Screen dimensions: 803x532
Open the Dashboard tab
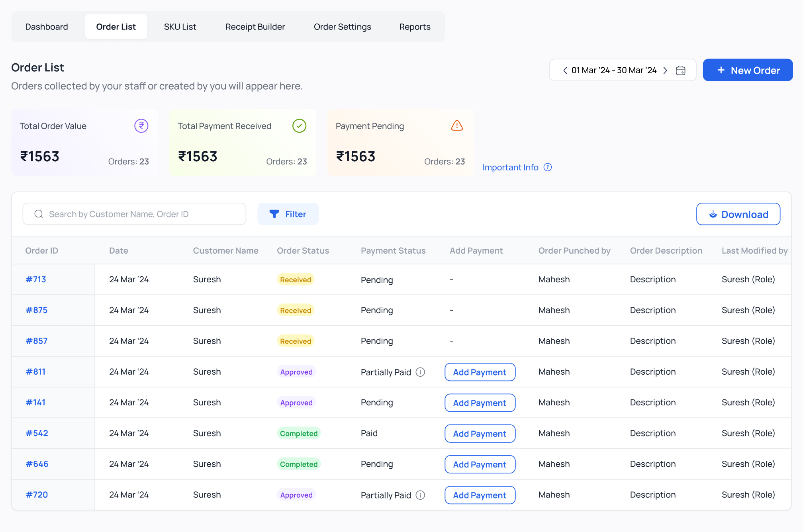coord(47,27)
